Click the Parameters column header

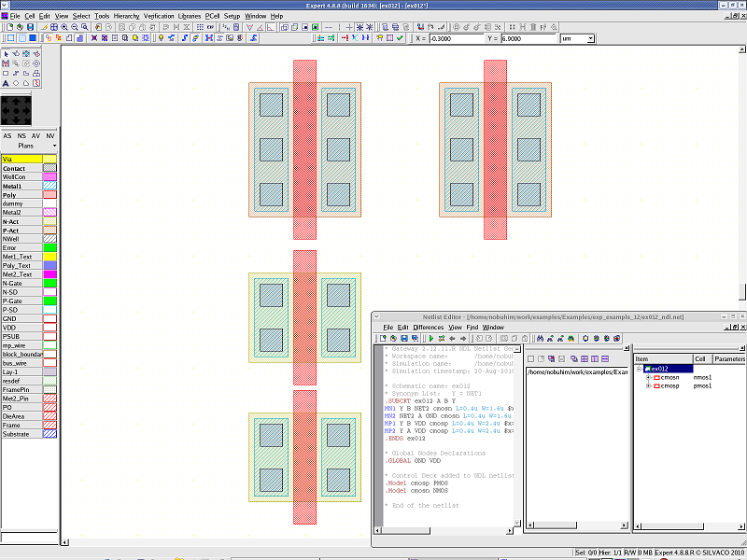coord(729,358)
